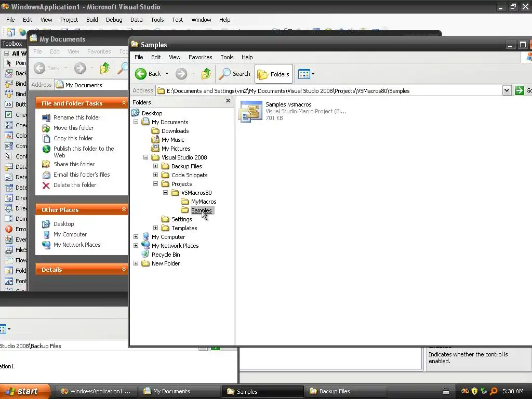Close the Folders pane

[228, 100]
